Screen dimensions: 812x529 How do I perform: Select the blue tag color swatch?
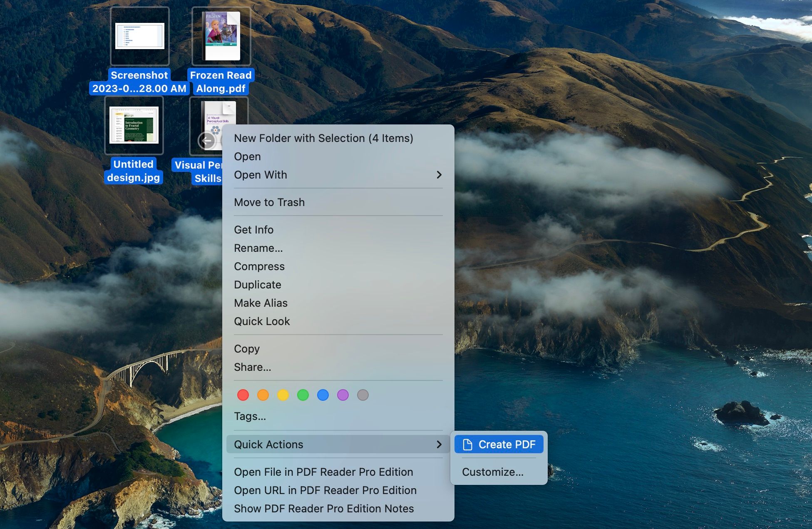click(324, 395)
